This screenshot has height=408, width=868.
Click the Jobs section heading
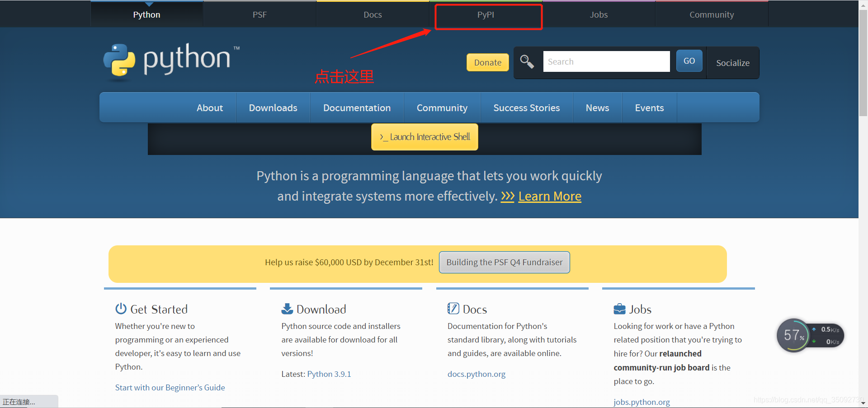640,309
